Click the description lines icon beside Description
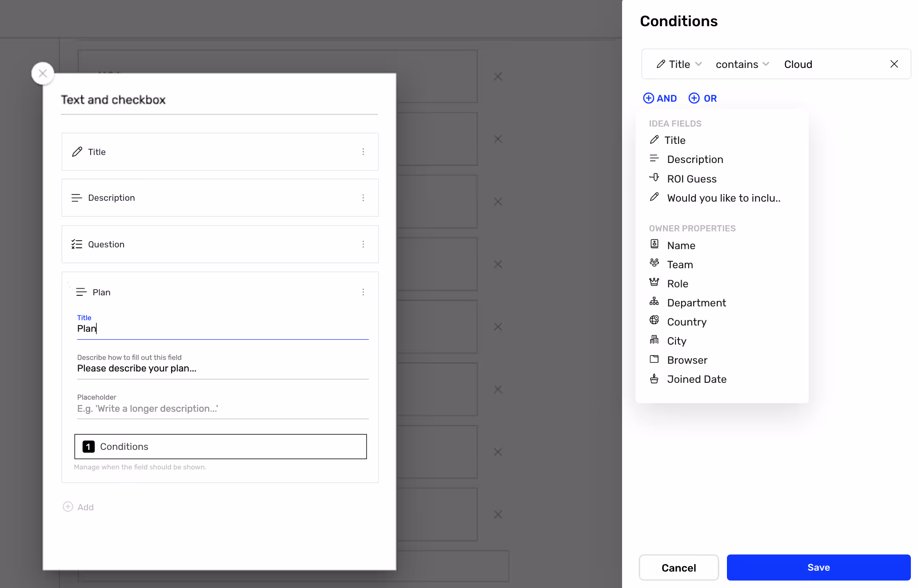The height and width of the screenshot is (588, 918). tap(77, 198)
